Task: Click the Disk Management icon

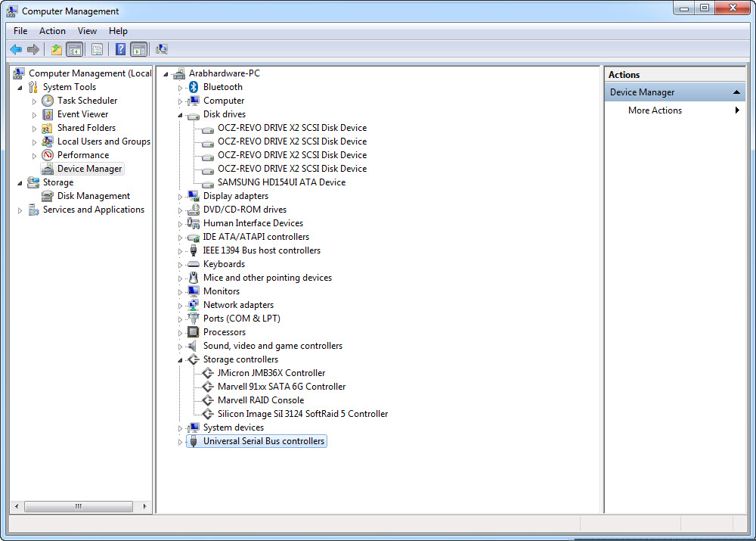Action: point(47,196)
